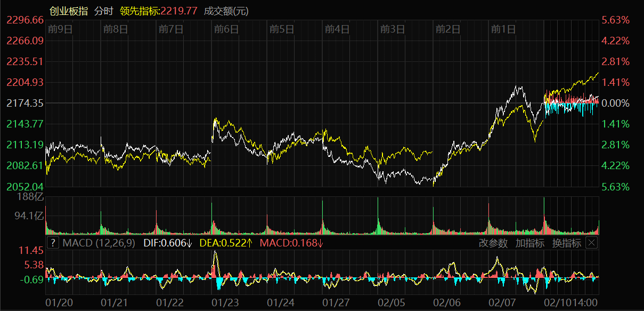Click the green 5.63% percent label
Image resolution: width=644 pixels, height=311 pixels.
[615, 187]
